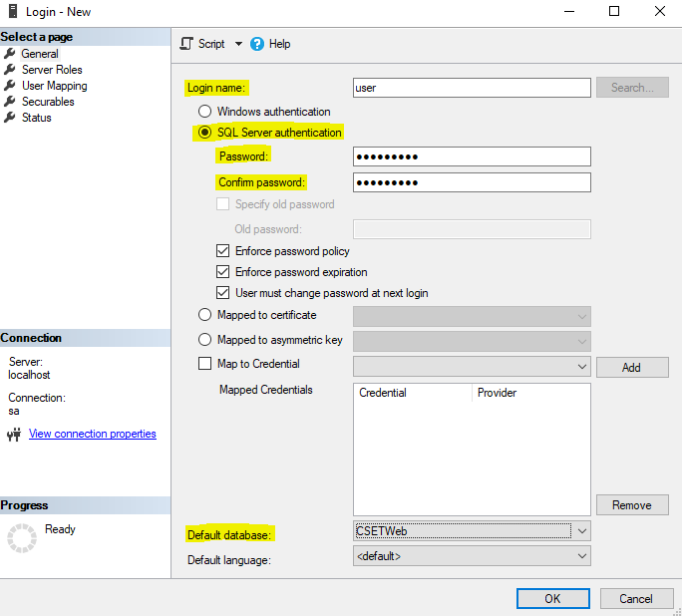Expand the Mapped to asymmetric key dropdown
682x616 pixels.
(582, 341)
